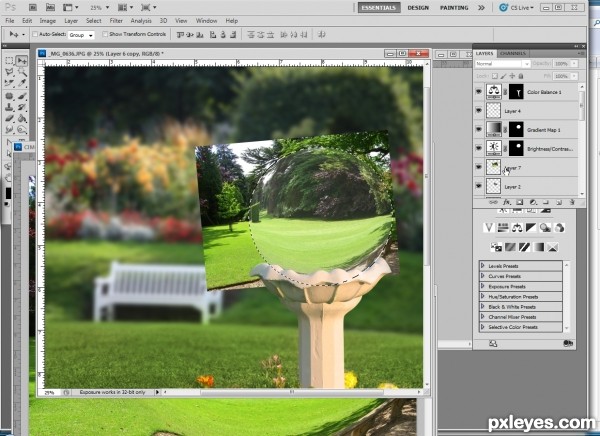Create a new layer group
This screenshot has width=600, height=436.
pyautogui.click(x=546, y=202)
